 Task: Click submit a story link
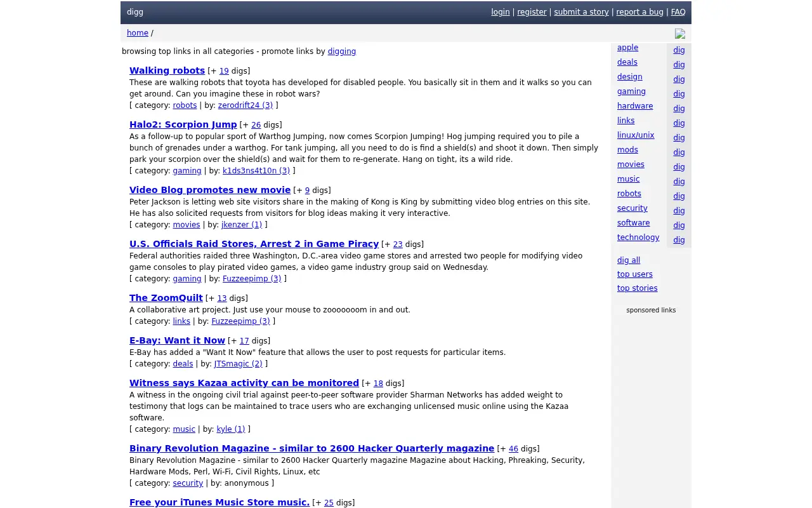coord(581,12)
